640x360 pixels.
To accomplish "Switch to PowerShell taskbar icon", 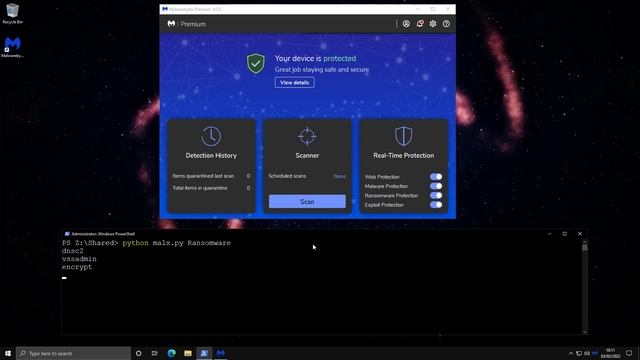I will click(x=204, y=353).
